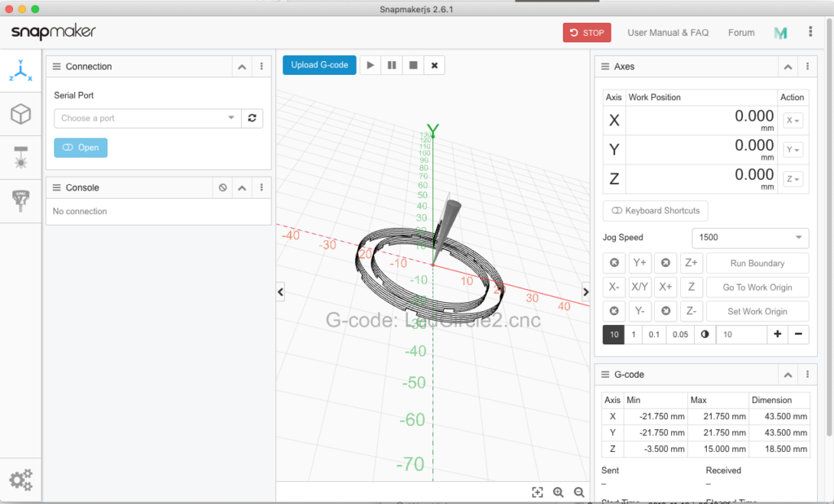Jog diagonally toward X+ Y+
The width and height of the screenshot is (834, 504).
[x=665, y=263]
